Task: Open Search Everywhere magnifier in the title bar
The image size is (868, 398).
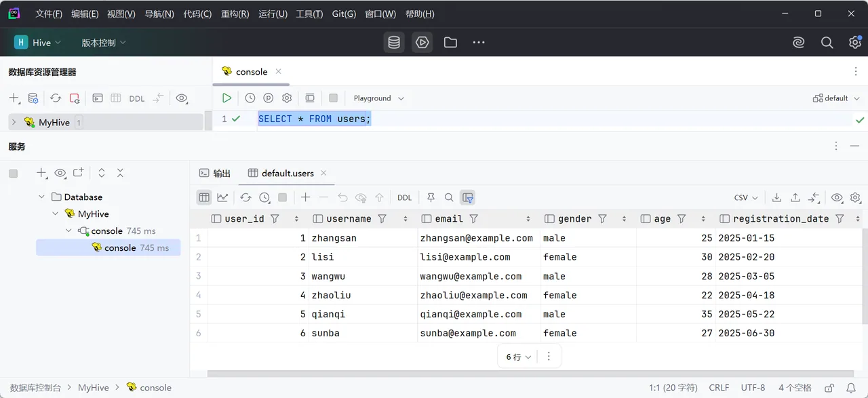Action: 827,43
